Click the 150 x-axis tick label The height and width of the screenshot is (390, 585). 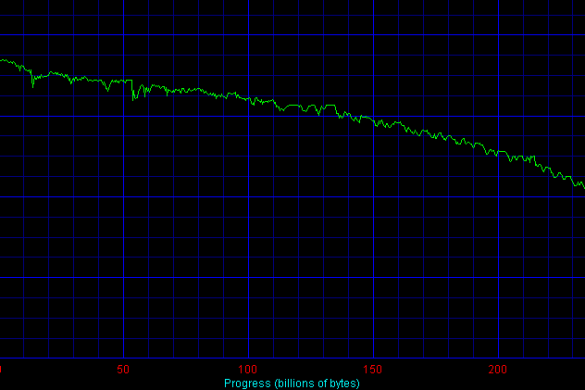click(x=373, y=369)
